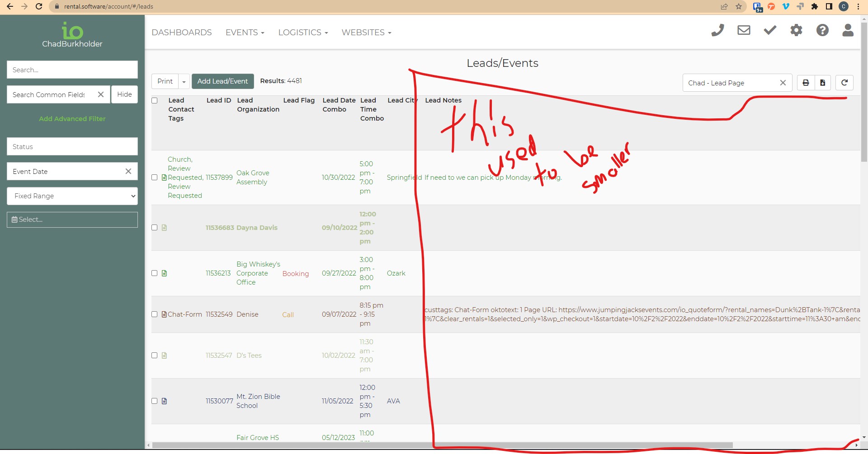The image size is (868, 454).
Task: Click the help question mark icon
Action: pyautogui.click(x=822, y=31)
